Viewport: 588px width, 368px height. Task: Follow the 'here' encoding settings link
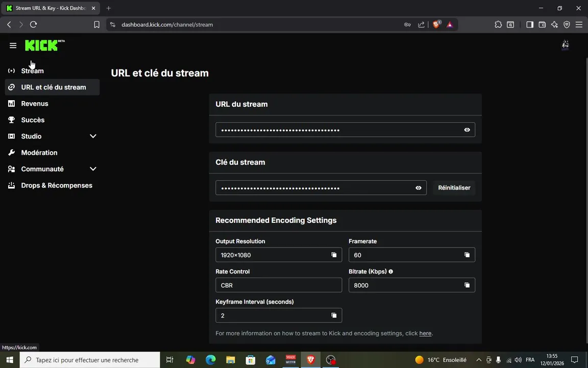pyautogui.click(x=425, y=333)
